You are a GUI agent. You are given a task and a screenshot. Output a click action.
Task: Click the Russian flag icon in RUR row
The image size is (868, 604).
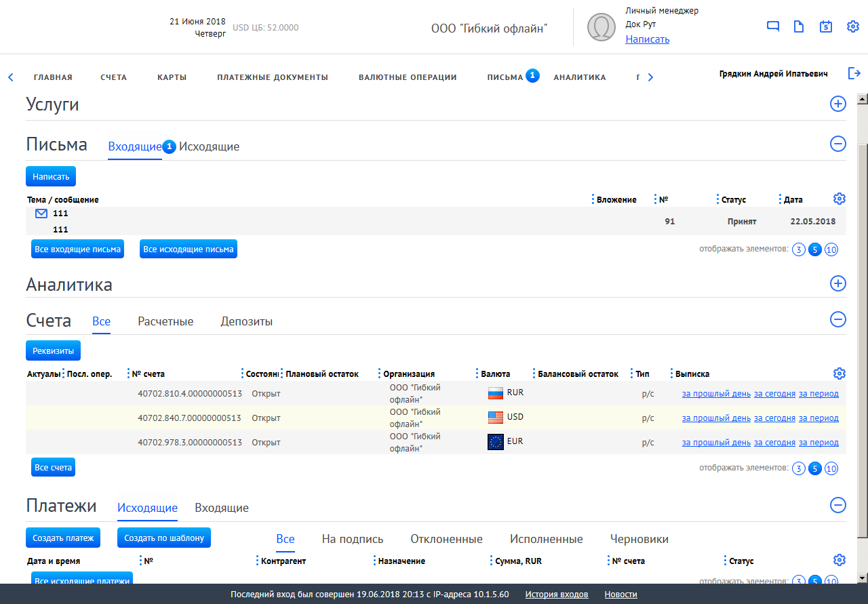pos(496,392)
